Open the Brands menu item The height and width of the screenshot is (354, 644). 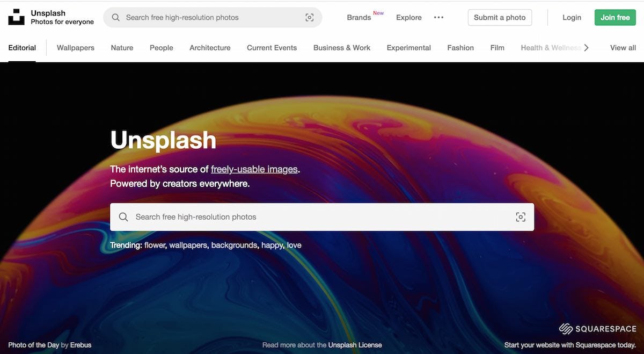coord(358,17)
